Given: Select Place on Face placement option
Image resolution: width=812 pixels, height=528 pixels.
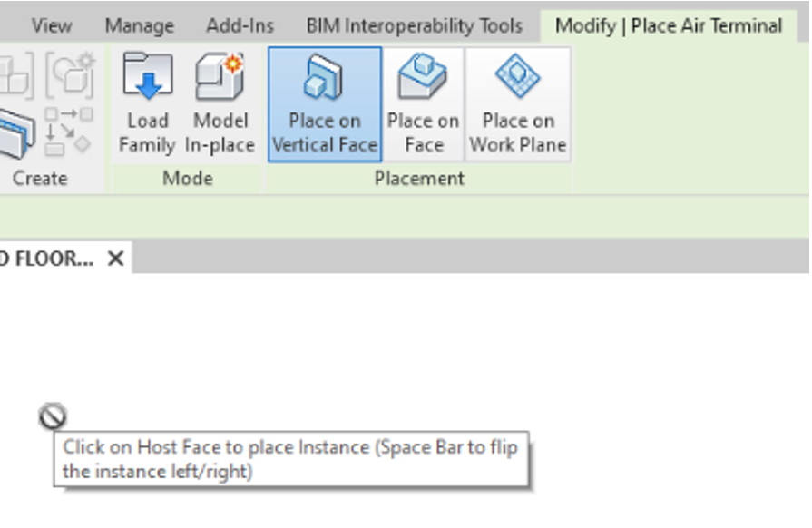Looking at the screenshot, I should [423, 104].
